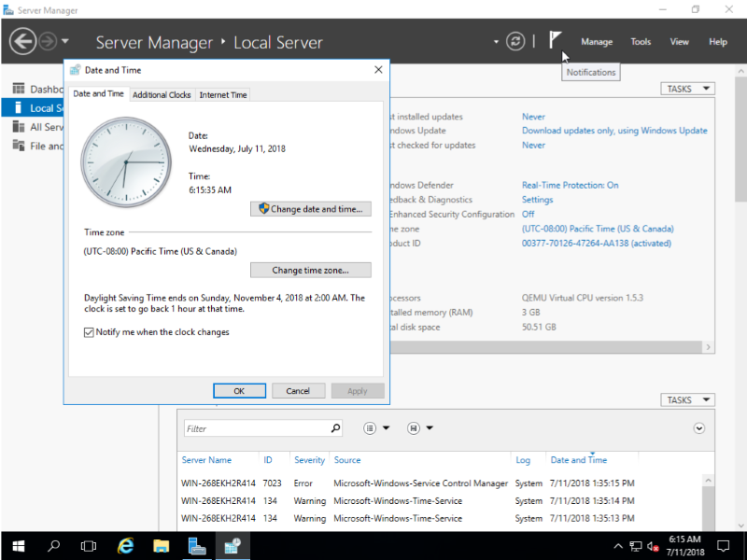
Task: Select Dashboard in the sidebar
Action: [x=37, y=89]
